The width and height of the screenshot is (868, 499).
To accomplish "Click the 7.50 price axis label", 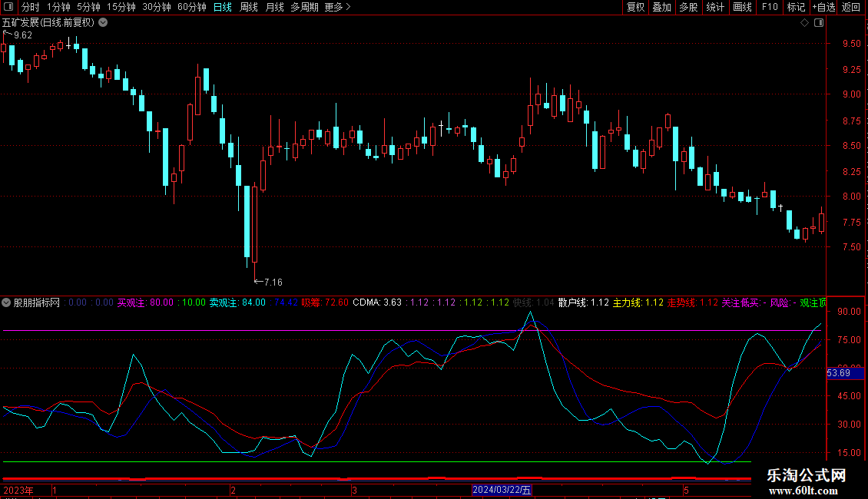I will (851, 247).
